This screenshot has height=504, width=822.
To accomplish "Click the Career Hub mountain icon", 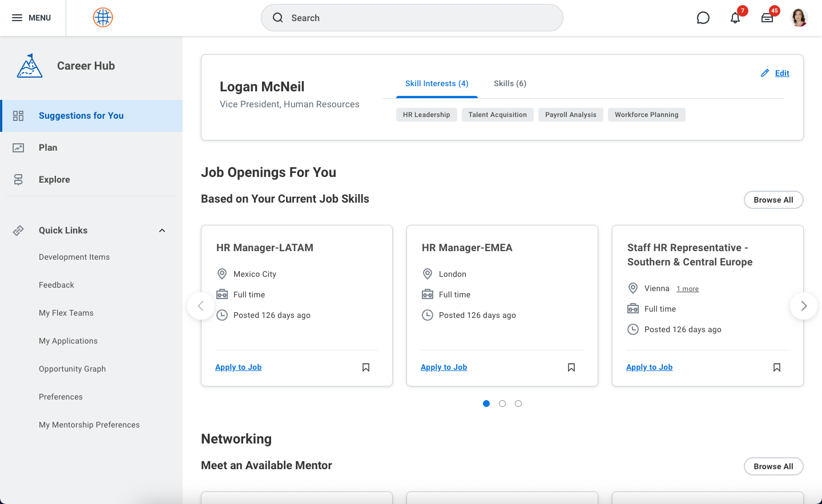I will [30, 66].
